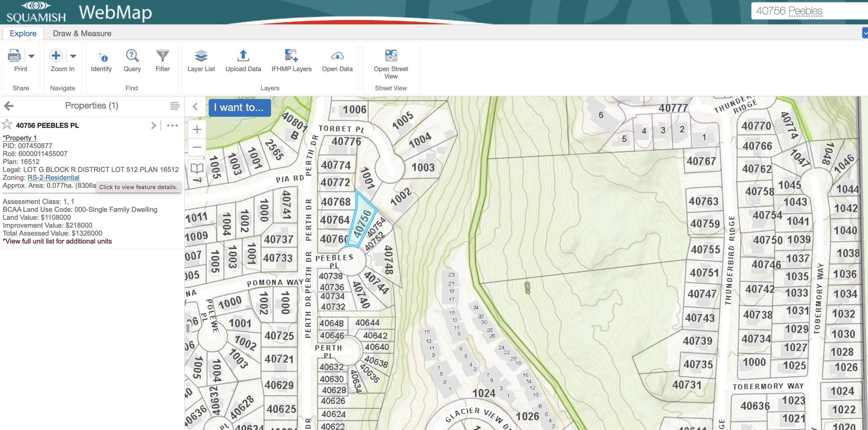Open the map bookmarks book icon
Viewport: 868px width, 430px height.
tap(197, 168)
